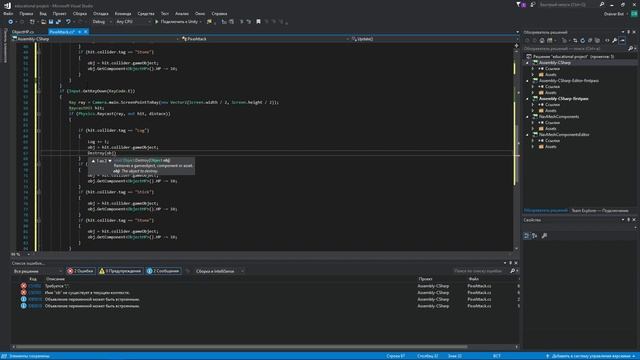This screenshot has height=360, width=640.
Task: Open the Справка menu
Action: [220, 13]
